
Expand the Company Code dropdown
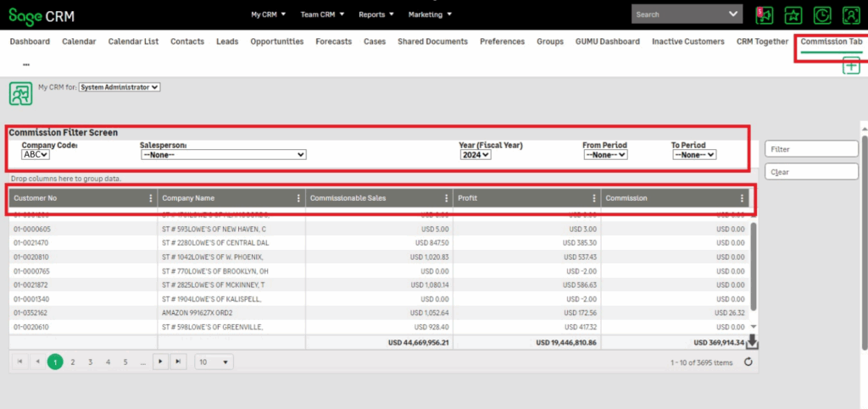pos(36,155)
